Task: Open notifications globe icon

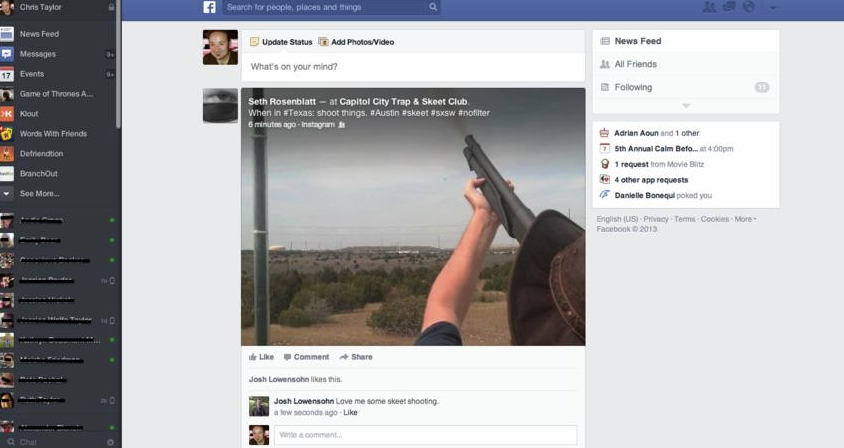Action: click(747, 7)
